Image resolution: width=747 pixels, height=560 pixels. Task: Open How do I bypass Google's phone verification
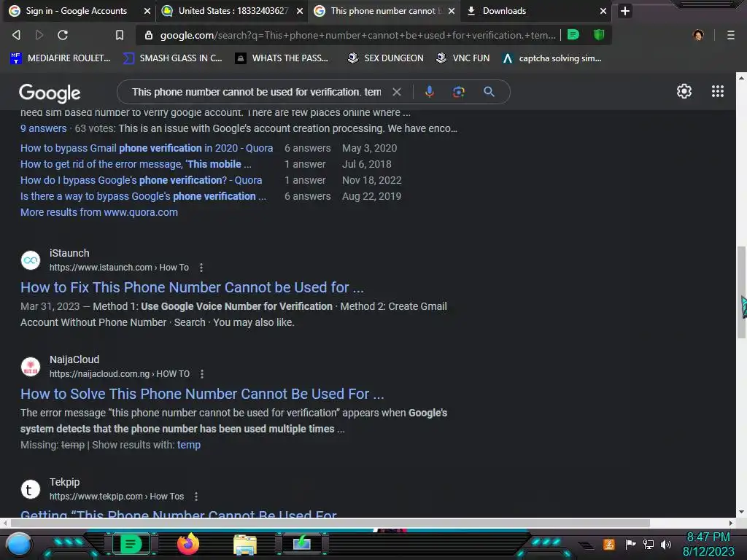click(141, 181)
